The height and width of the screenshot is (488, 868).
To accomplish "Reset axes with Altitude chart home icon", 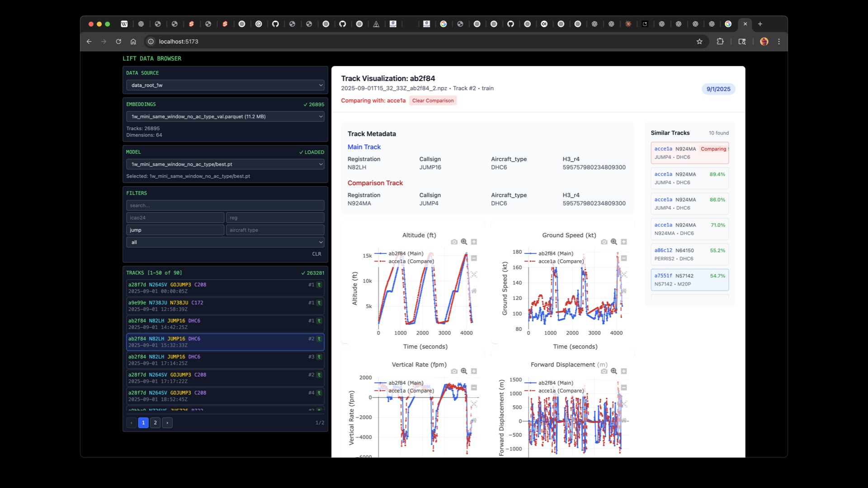I will 474,291.
